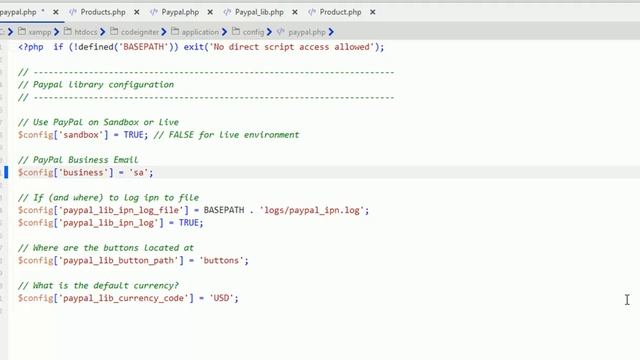Click the 'buttons' path string value
The width and height of the screenshot is (640, 360).
pos(221,260)
